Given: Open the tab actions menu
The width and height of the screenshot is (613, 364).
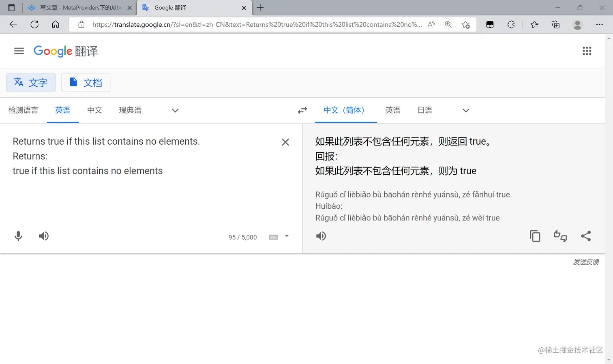Looking at the screenshot, I should coord(11,8).
